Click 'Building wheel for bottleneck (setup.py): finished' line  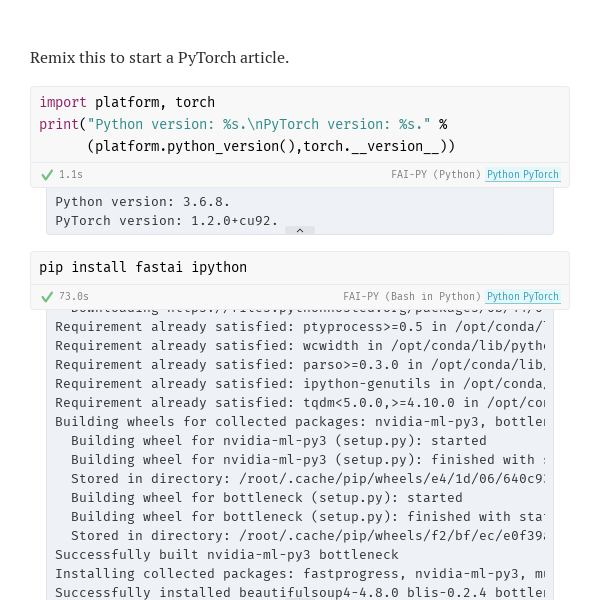[308, 517]
